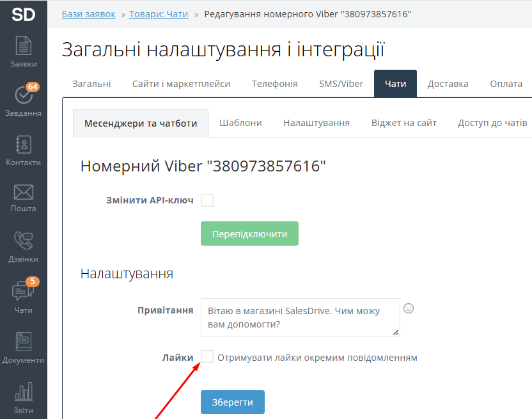Image resolution: width=532 pixels, height=419 pixels.
Task: Switch to the Телефонія tab
Action: click(274, 84)
